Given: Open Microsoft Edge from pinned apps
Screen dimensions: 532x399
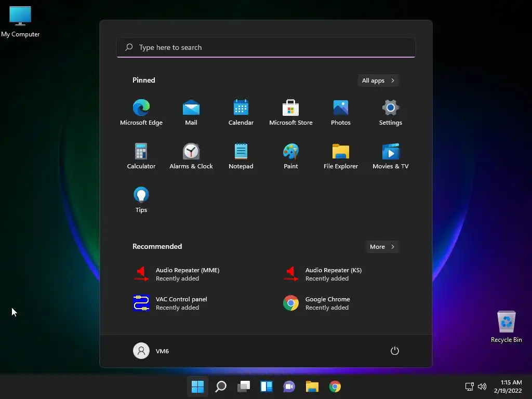Looking at the screenshot, I should pos(141,113).
